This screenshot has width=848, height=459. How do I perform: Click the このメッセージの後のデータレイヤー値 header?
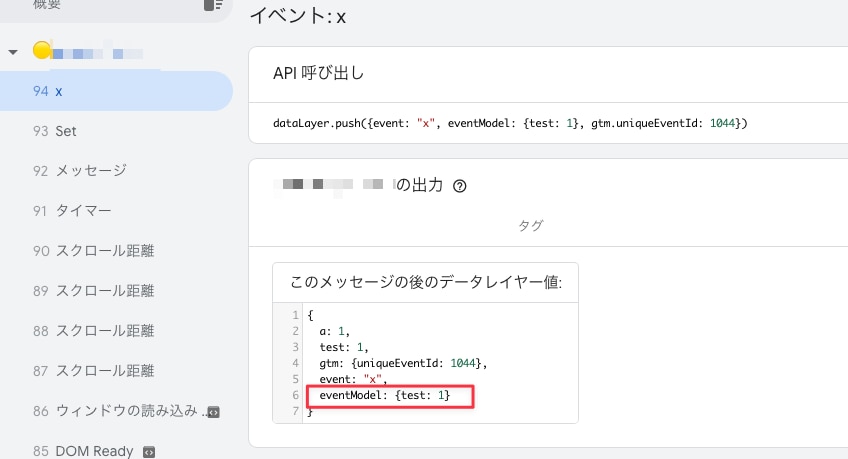426,282
